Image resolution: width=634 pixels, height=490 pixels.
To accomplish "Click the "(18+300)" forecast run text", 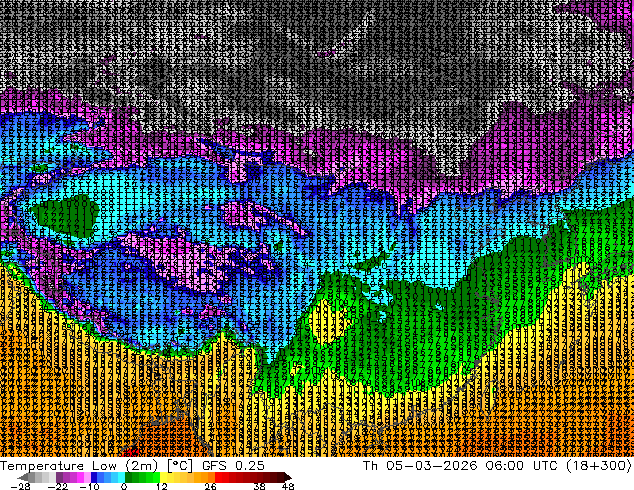I will point(600,466).
